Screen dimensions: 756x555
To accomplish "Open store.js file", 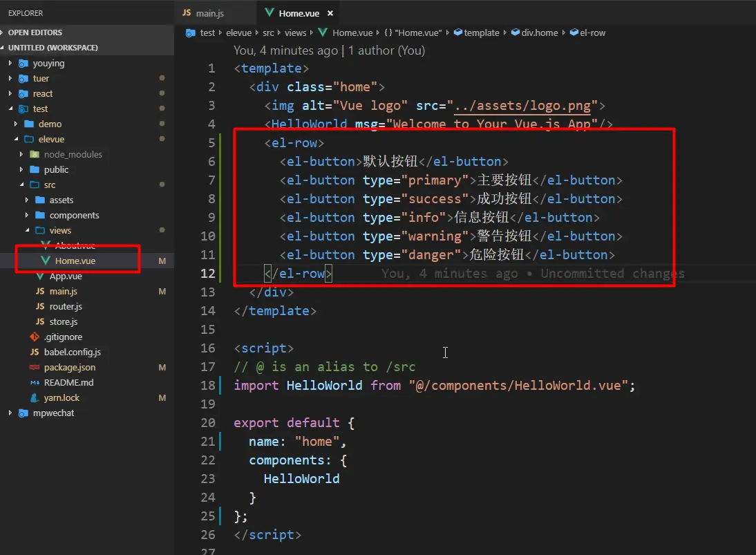I will (x=63, y=321).
